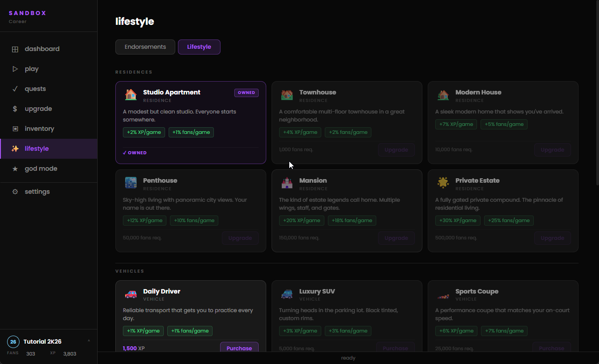This screenshot has width=599, height=364.
Task: Purchase the Daily Driver vehicle
Action: pos(239,348)
